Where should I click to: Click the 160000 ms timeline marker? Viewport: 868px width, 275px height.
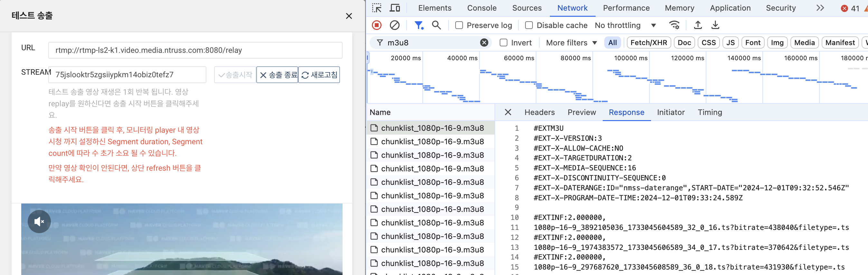(800, 58)
